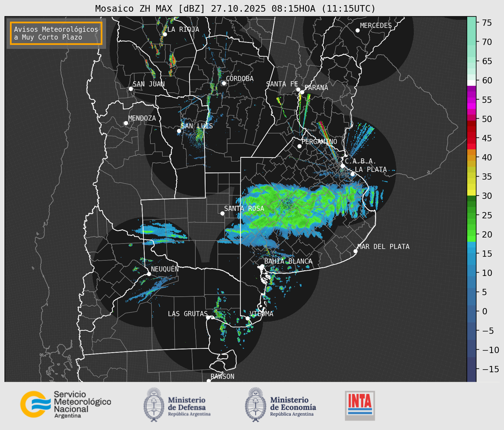Select the Las Grutas marker dot

(208, 318)
